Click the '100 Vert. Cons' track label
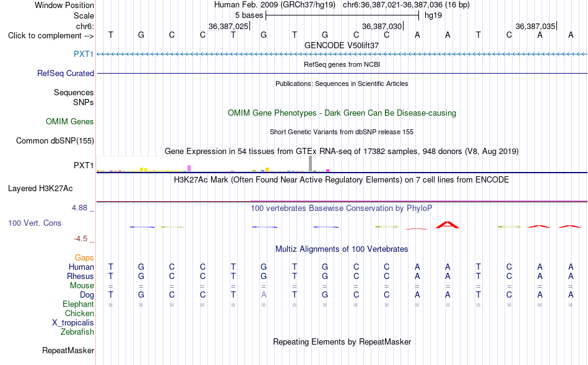Viewport: 588px width, 365px height. pyautogui.click(x=35, y=223)
